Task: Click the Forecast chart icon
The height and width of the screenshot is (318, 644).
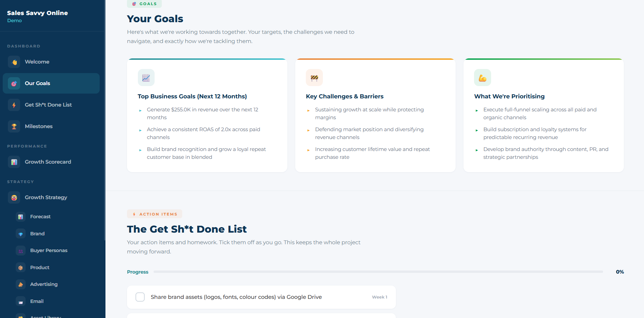Action: [x=20, y=217]
